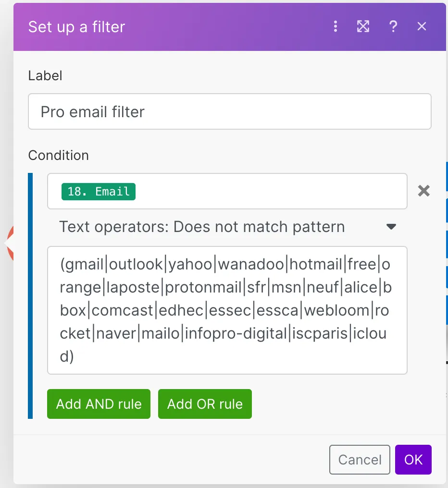Confirm the filter with OK
Image resolution: width=448 pixels, height=488 pixels.
click(413, 459)
